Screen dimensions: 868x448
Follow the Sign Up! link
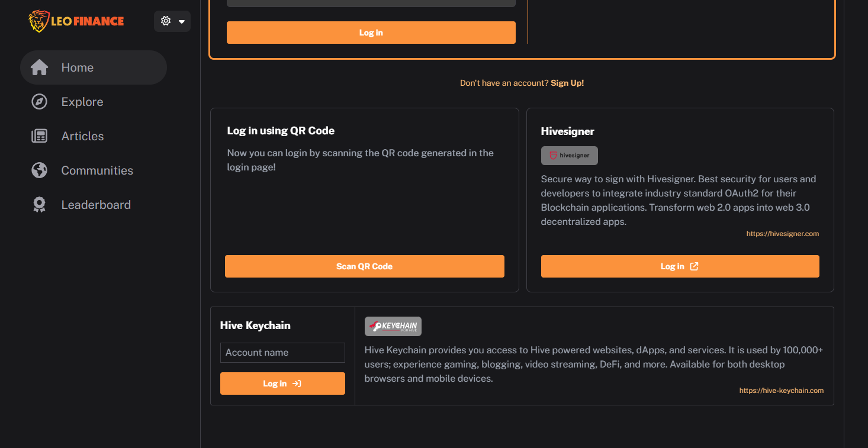(567, 83)
